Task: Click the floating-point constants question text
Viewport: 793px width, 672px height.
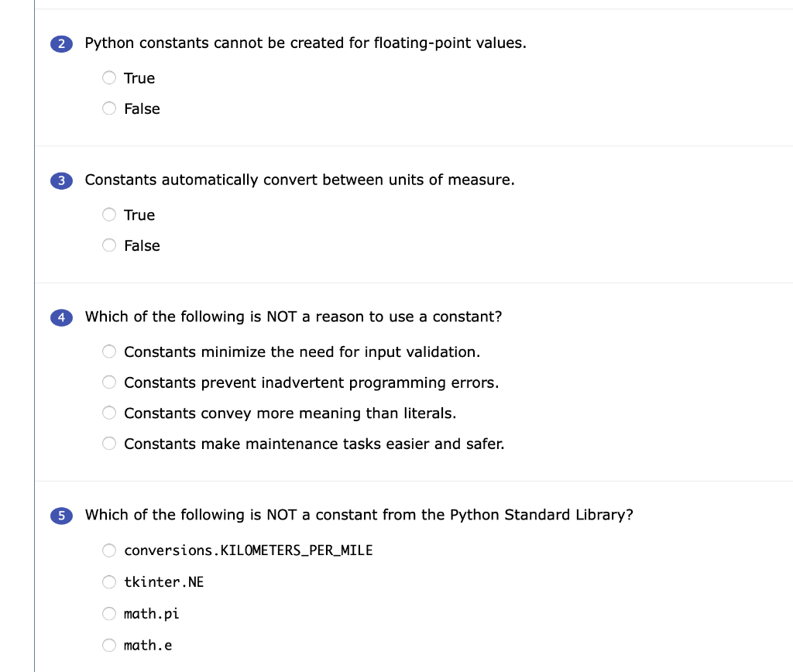Action: [306, 43]
